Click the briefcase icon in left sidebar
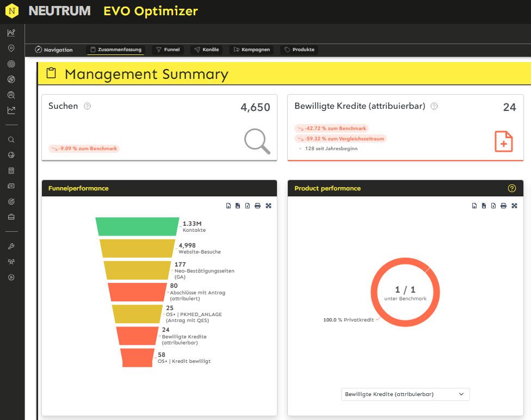 click(11, 217)
